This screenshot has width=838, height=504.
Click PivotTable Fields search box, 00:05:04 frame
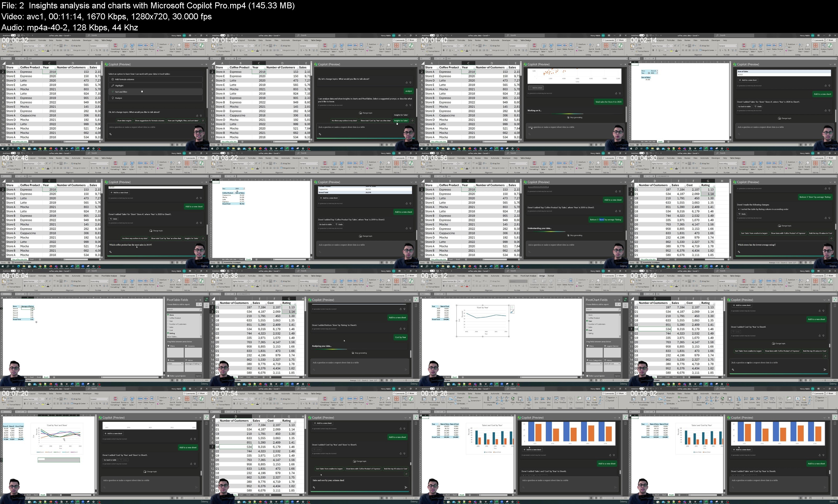point(185,310)
